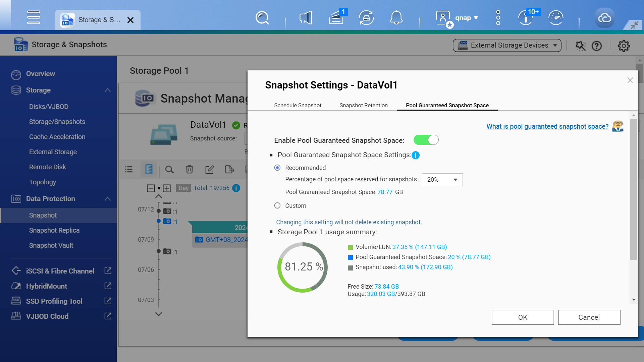Click the assistant mascot icon
The height and width of the screenshot is (362, 644).
point(618,126)
